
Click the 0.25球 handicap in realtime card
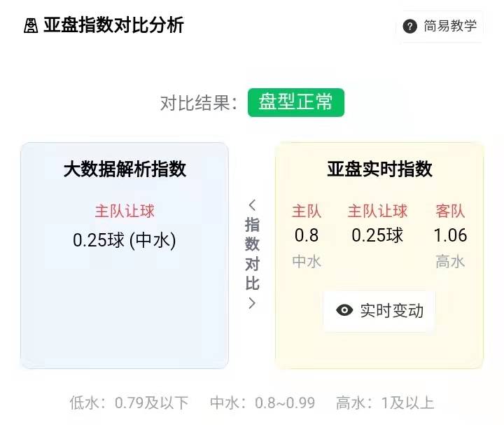click(x=377, y=235)
